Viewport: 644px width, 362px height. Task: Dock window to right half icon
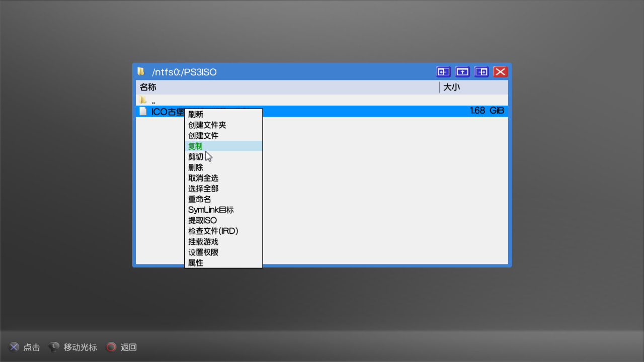(481, 72)
